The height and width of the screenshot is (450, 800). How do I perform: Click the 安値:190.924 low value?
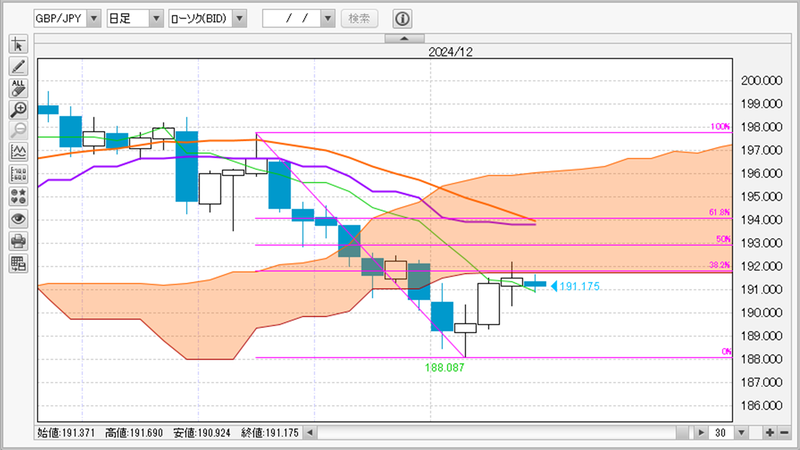(202, 433)
